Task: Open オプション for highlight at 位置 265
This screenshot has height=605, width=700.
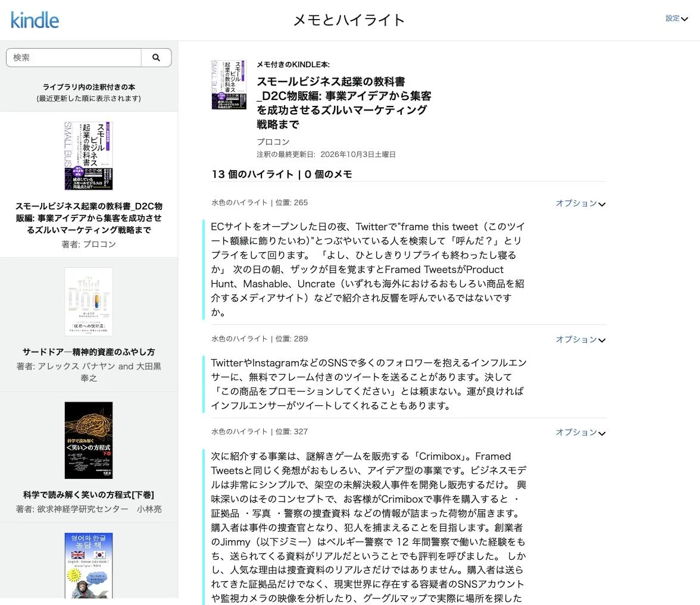Action: 580,203
